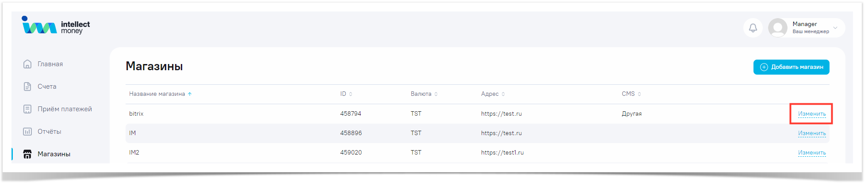Open notifications bell

[x=753, y=28]
